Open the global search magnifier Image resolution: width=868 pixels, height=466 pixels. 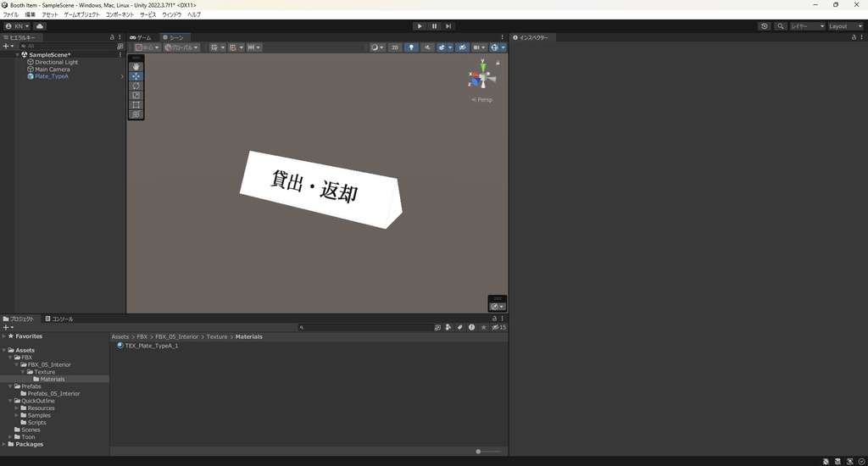(x=780, y=26)
